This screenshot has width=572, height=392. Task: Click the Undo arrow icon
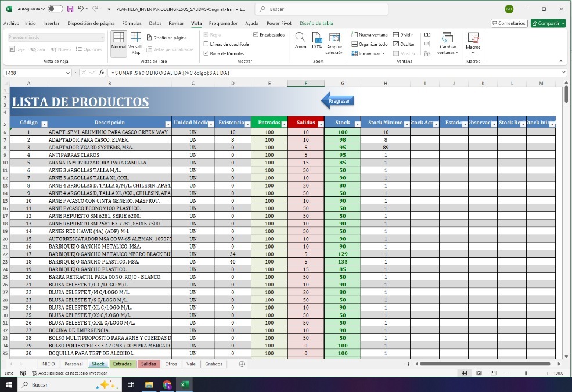point(81,9)
